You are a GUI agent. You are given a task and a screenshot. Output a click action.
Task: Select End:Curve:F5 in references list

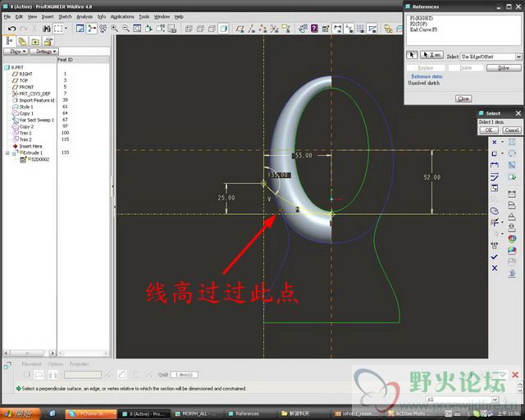click(423, 30)
